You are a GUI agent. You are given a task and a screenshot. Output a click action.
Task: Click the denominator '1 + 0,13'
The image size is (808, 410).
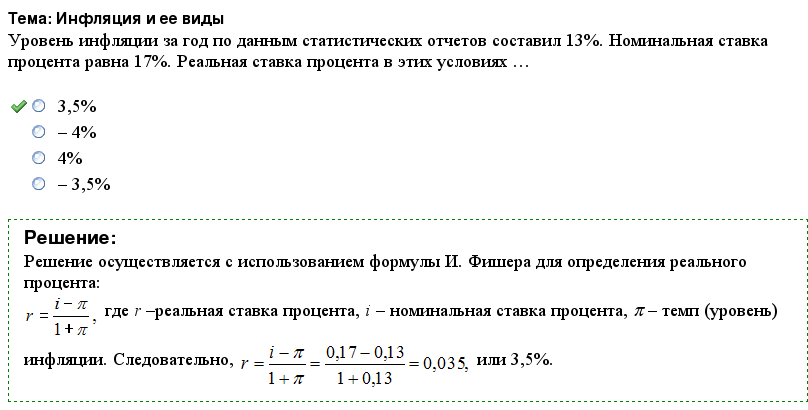365,379
